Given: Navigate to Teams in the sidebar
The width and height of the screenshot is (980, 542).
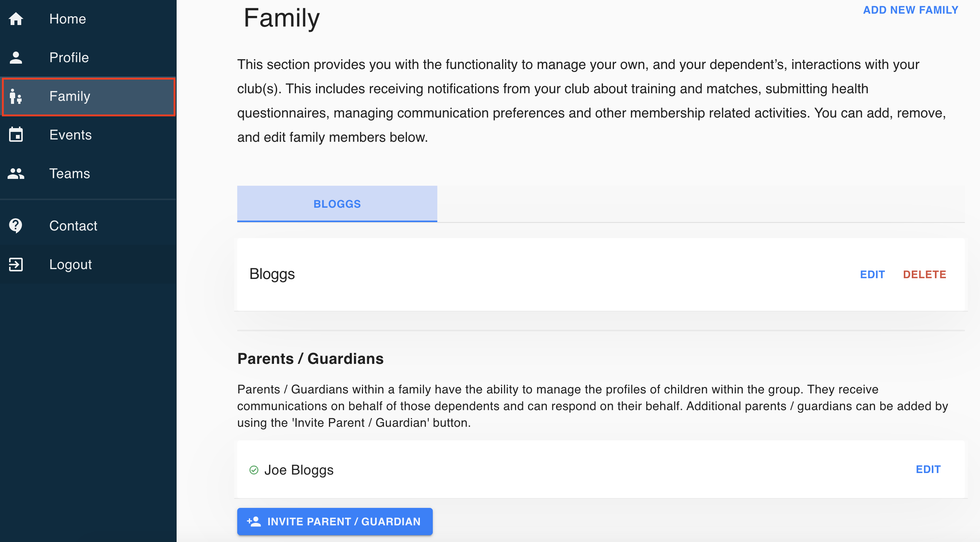Looking at the screenshot, I should 88,174.
